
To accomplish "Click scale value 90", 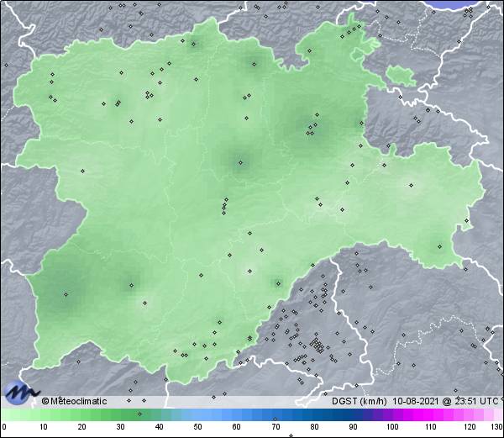I will point(353,427).
